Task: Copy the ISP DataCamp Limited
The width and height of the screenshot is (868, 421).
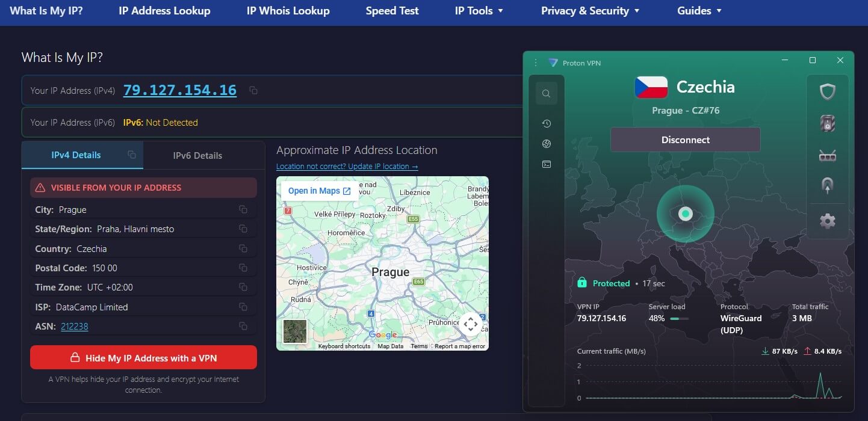Action: point(243,307)
